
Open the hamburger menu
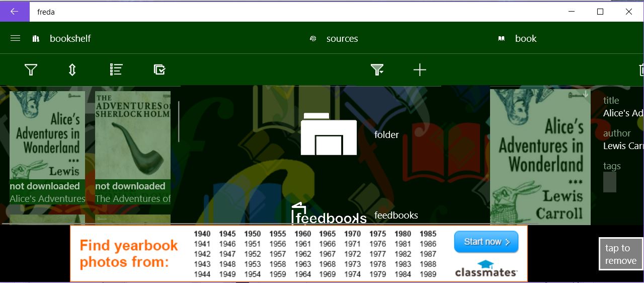click(15, 38)
